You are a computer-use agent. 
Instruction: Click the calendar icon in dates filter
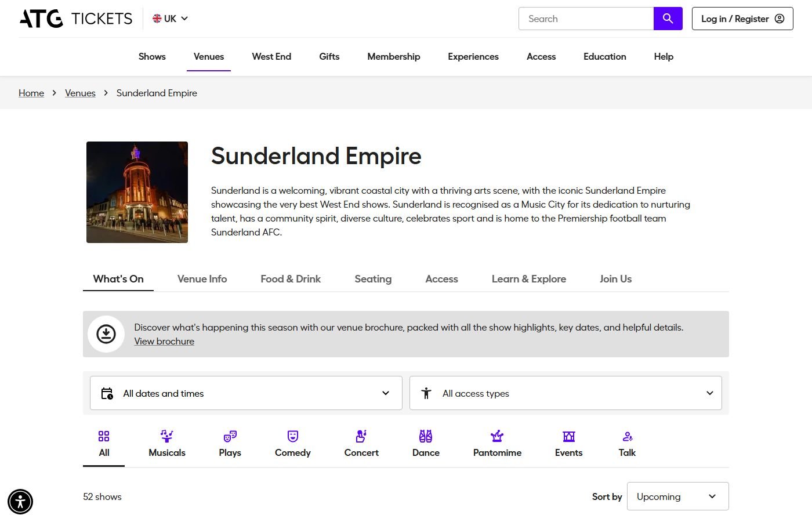tap(107, 393)
